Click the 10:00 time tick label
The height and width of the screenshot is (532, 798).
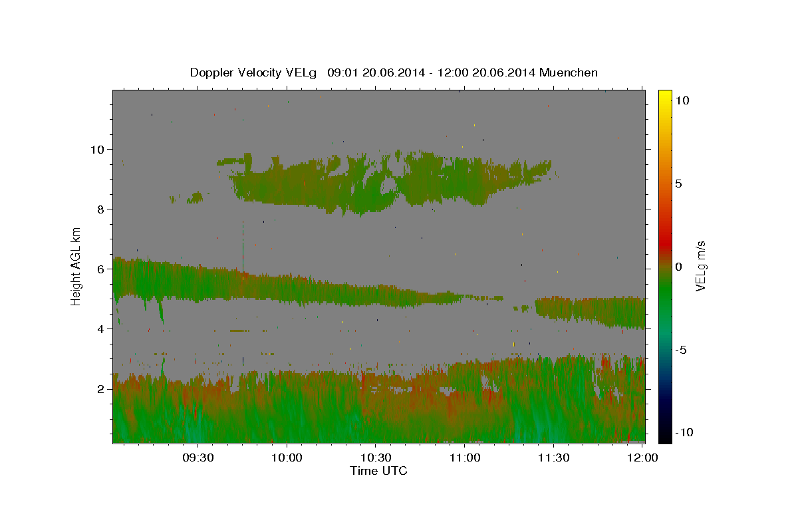[287, 458]
